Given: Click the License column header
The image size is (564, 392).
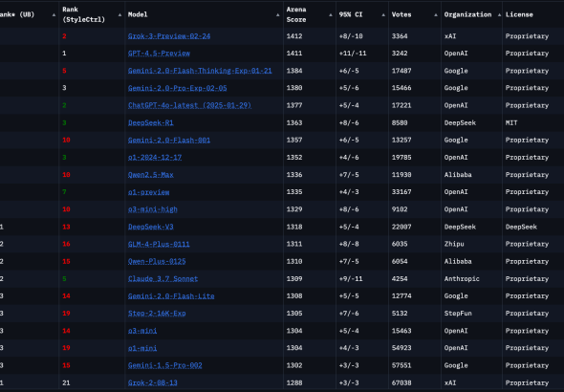Looking at the screenshot, I should click(519, 14).
